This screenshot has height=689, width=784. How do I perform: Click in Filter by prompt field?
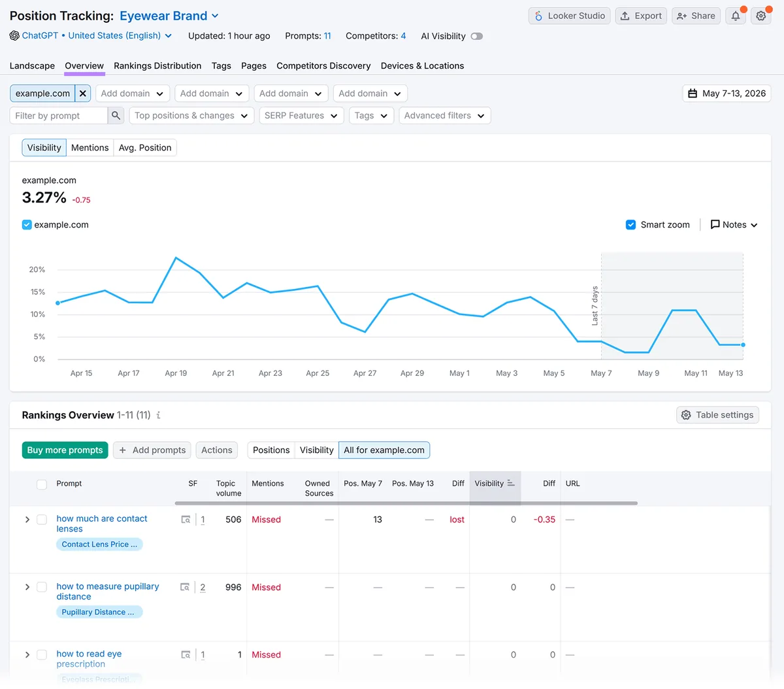point(58,116)
